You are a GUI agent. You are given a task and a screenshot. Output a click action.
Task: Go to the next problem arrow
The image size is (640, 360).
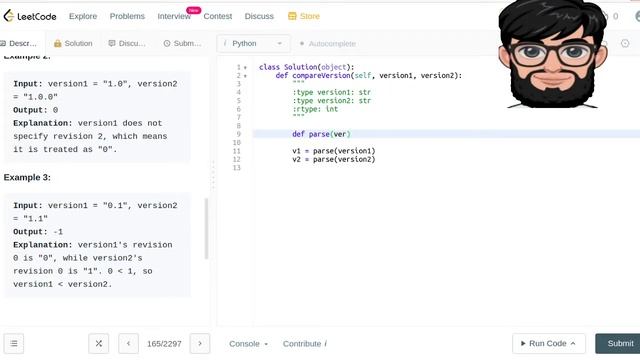click(x=200, y=344)
